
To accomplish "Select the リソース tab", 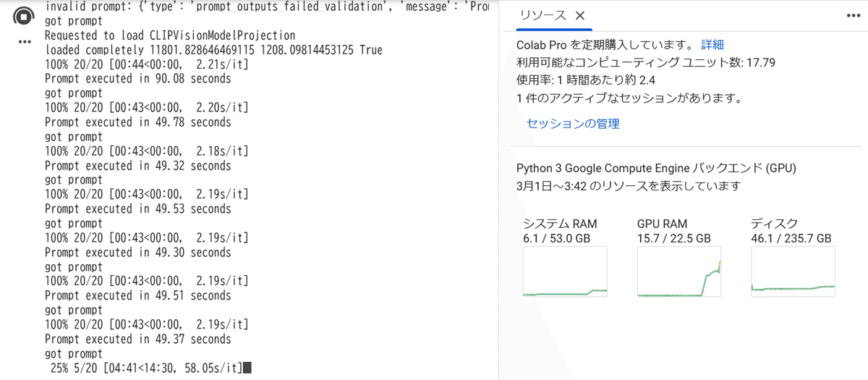I will (x=541, y=15).
